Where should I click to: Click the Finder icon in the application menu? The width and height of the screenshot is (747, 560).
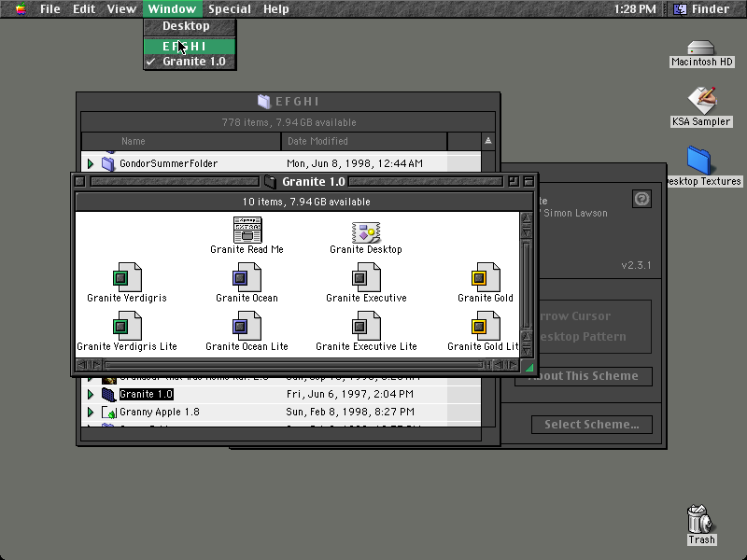680,9
